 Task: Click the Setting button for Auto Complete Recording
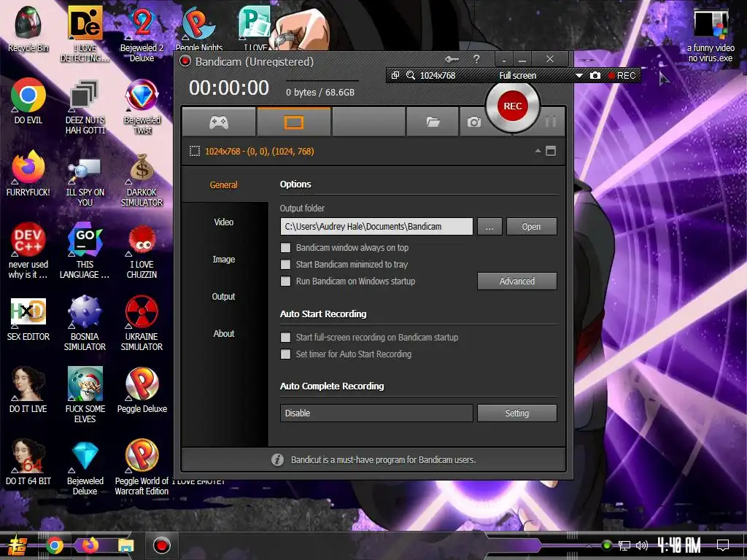coord(517,413)
